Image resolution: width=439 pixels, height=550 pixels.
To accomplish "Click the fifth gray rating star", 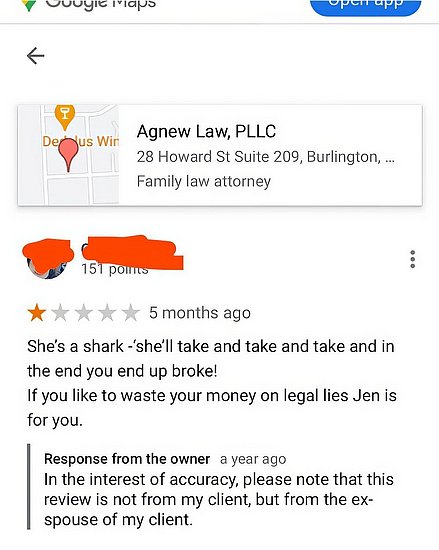I will [131, 313].
